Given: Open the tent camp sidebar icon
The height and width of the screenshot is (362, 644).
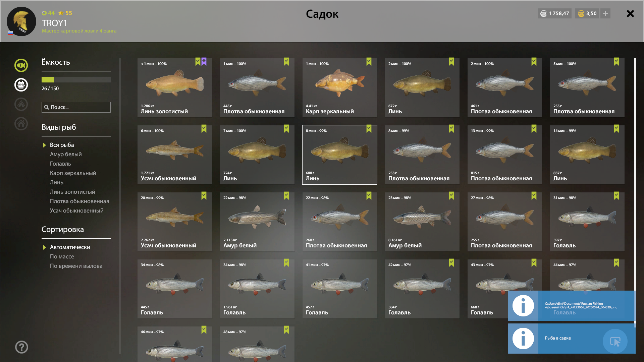Looking at the screenshot, I should pos(21,104).
